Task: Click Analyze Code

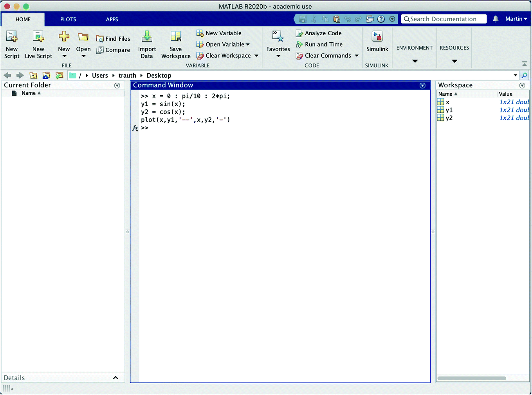Action: click(x=319, y=33)
